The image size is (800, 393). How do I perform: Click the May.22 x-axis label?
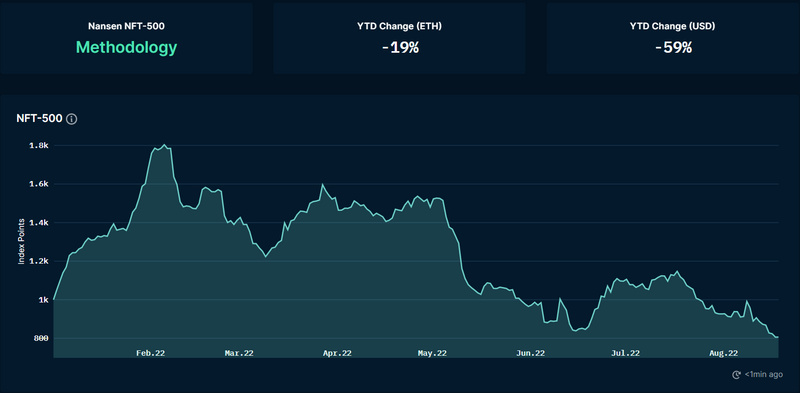click(x=433, y=353)
